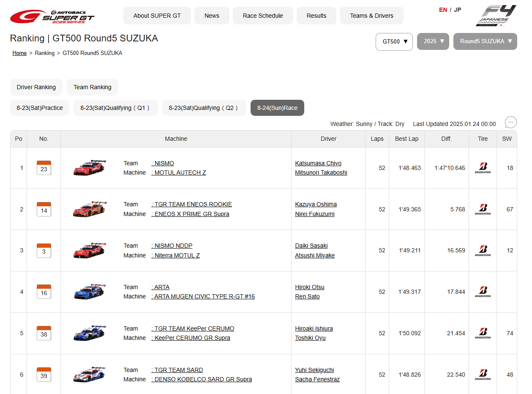Viewport: 532px width, 394px height.
Task: Open TGR TEAM ENEOS ROOKIE team link
Action: (191, 204)
